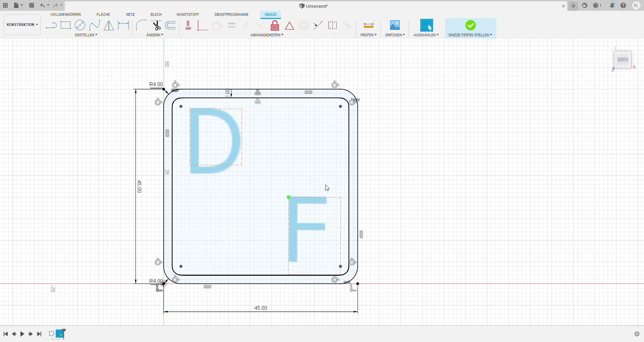Select the SKIZZE tab
This screenshot has width=644, height=342.
coord(270,14)
